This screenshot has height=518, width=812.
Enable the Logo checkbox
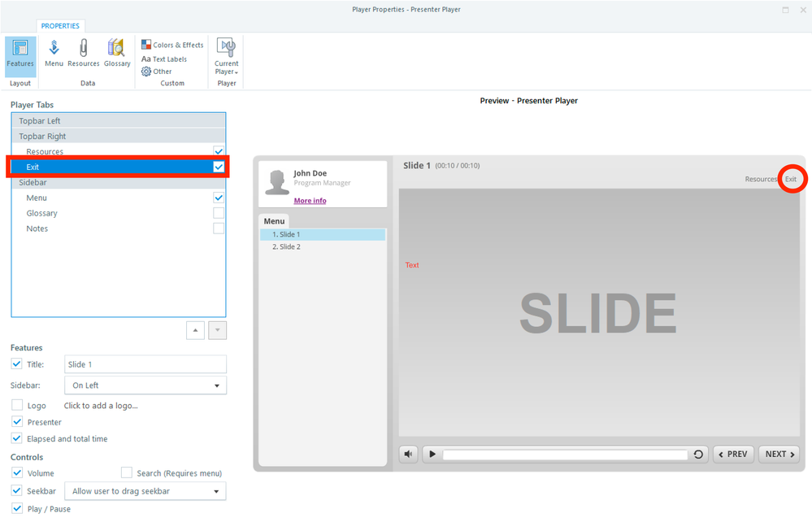click(17, 405)
